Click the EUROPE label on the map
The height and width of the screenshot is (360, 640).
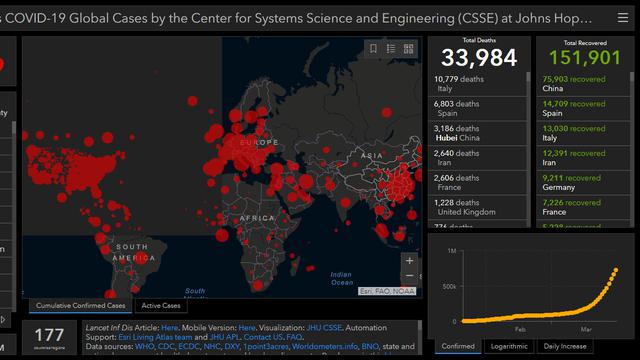point(259,142)
